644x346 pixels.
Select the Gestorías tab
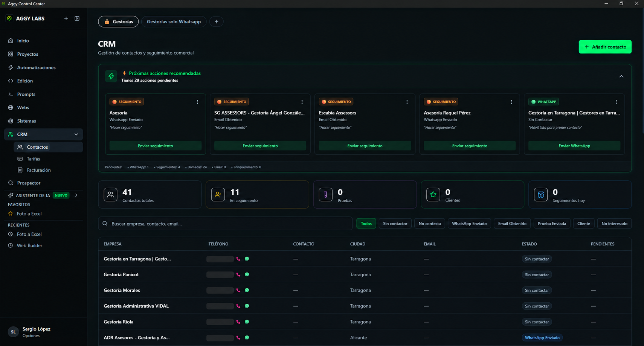click(118, 22)
